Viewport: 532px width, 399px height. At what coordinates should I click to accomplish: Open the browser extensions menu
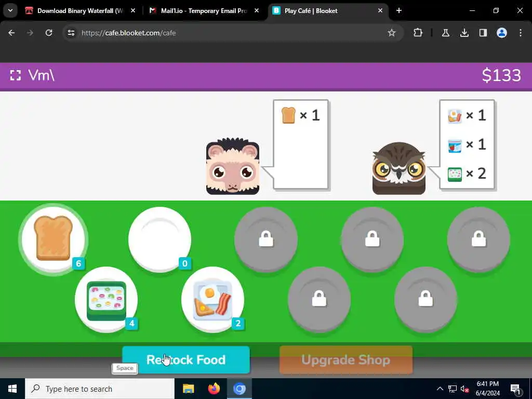418,33
